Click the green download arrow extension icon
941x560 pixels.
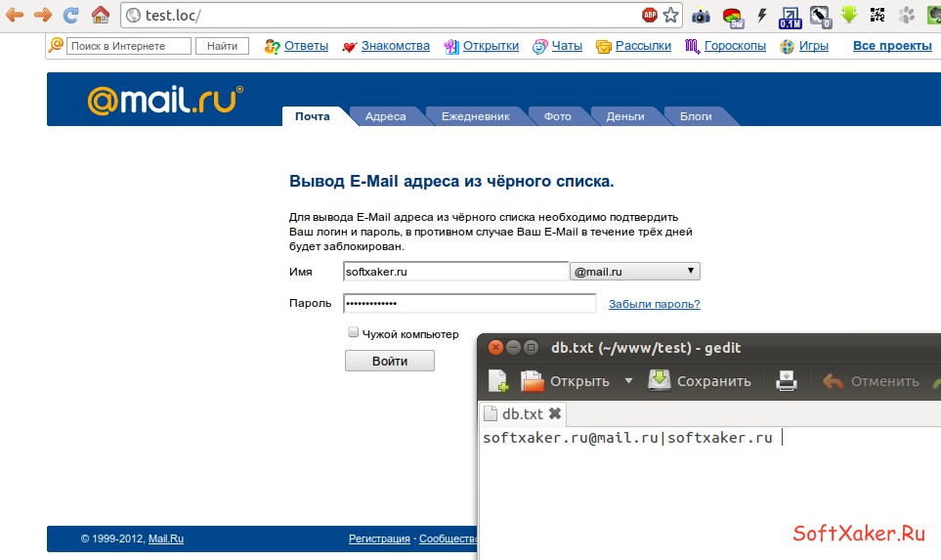tap(849, 15)
